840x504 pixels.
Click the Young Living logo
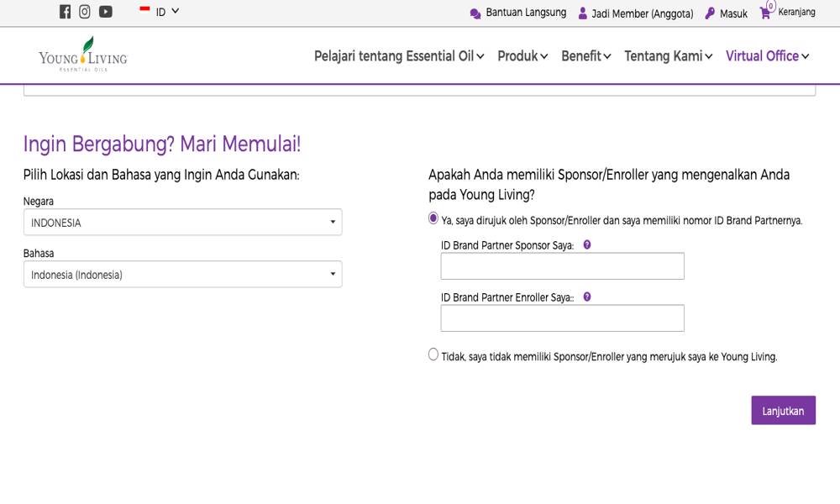pos(83,55)
